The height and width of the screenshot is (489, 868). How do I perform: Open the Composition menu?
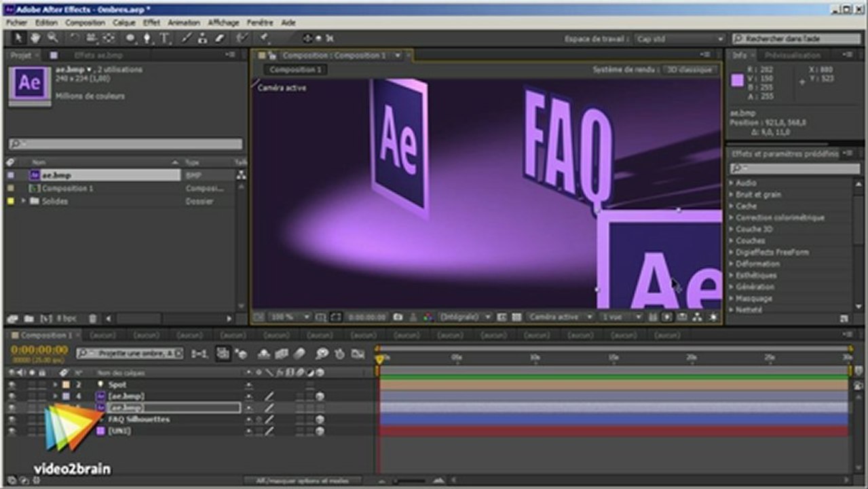tap(85, 22)
